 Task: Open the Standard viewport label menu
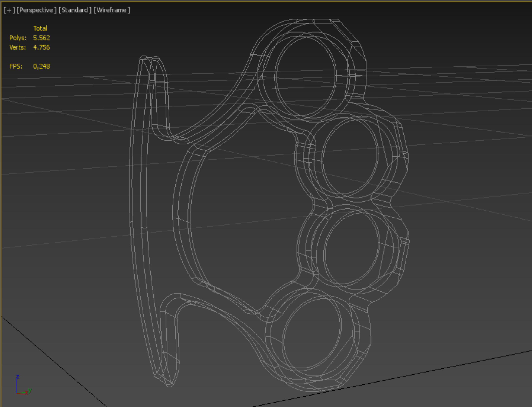75,10
